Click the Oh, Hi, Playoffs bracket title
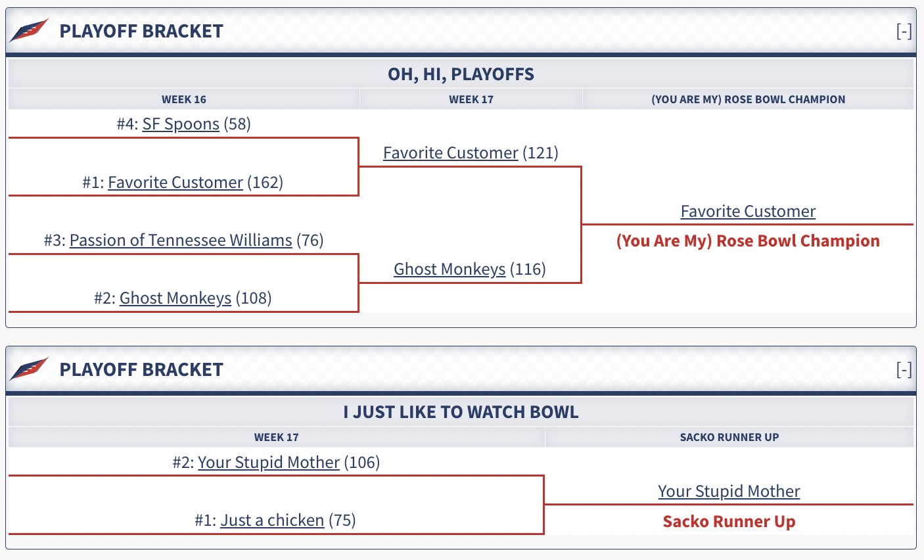This screenshot has width=924, height=560. [x=461, y=74]
